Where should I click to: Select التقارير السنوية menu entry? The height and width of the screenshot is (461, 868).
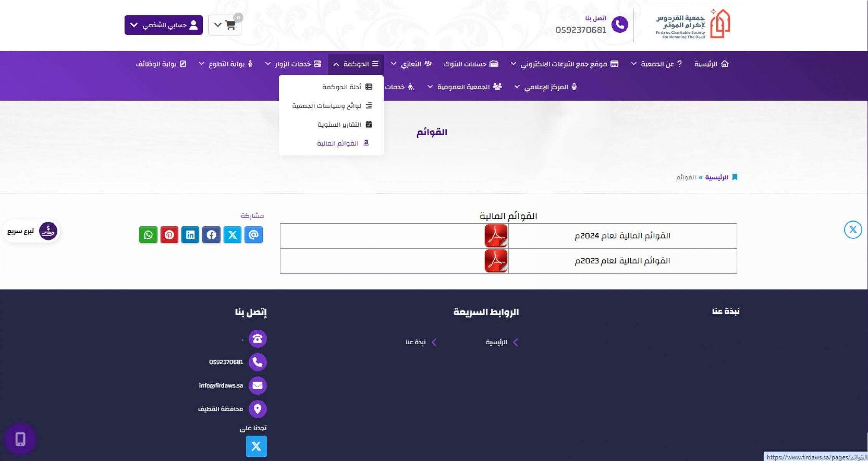pyautogui.click(x=339, y=124)
